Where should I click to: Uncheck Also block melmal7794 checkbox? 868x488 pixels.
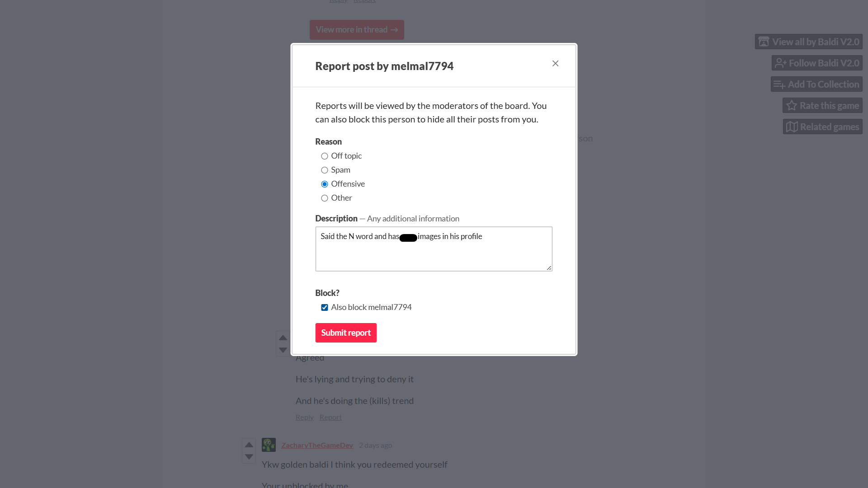[325, 308]
